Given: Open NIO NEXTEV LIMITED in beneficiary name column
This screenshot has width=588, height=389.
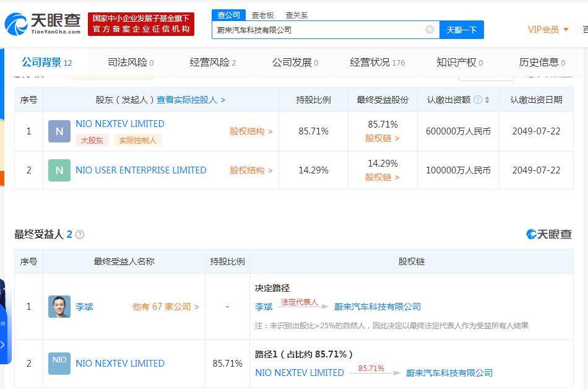Looking at the screenshot, I should (120, 364).
